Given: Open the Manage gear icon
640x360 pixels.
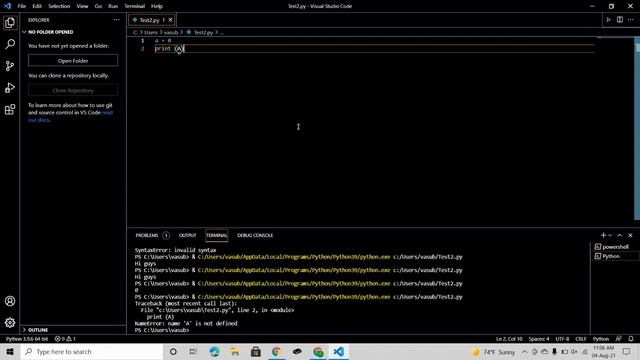Looking at the screenshot, I should coord(10,323).
